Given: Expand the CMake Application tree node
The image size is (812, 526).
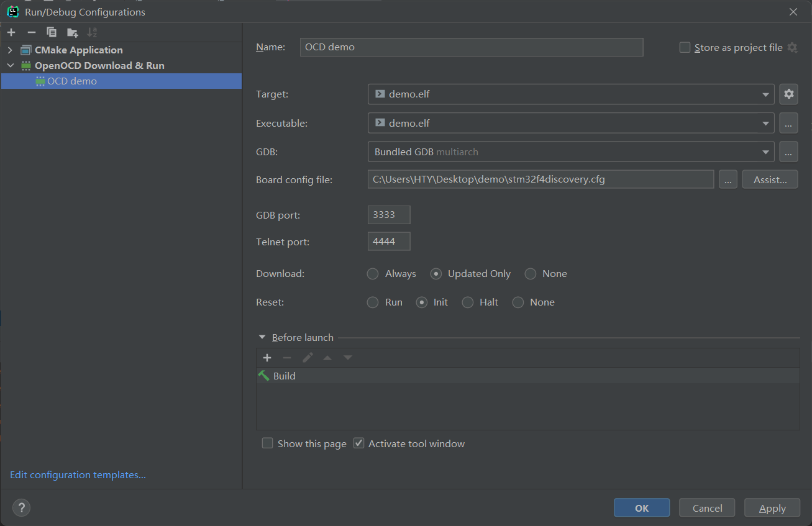Looking at the screenshot, I should tap(10, 50).
